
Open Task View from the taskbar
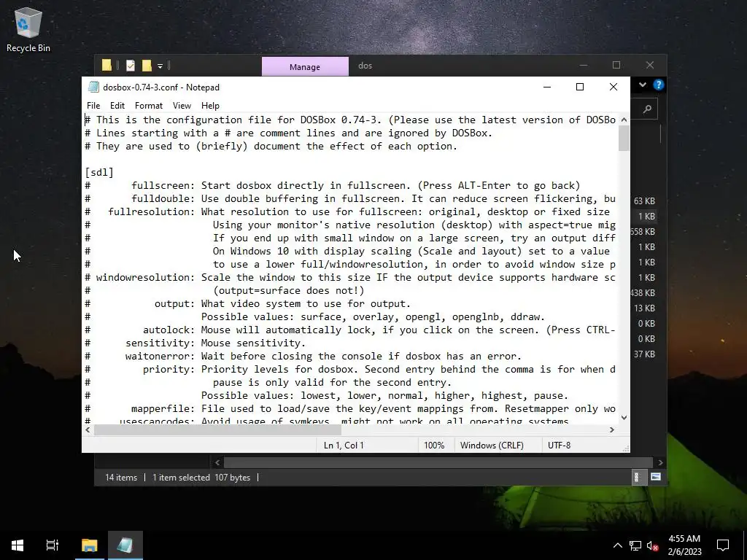tap(53, 545)
